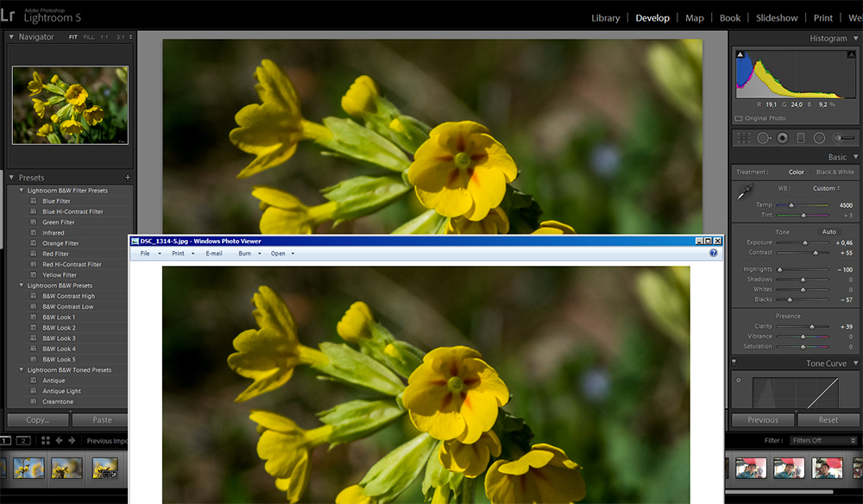Set Treatment to Black & White
Image resolution: width=863 pixels, height=504 pixels.
(835, 173)
